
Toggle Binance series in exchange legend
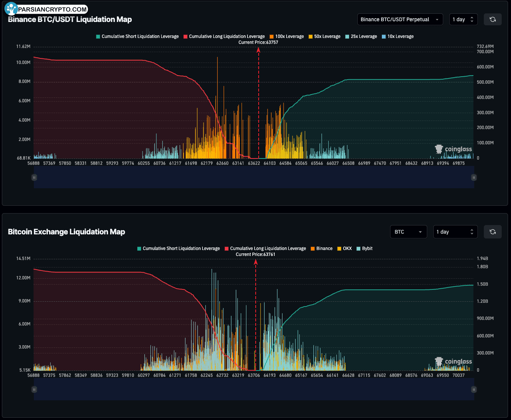(x=322, y=249)
